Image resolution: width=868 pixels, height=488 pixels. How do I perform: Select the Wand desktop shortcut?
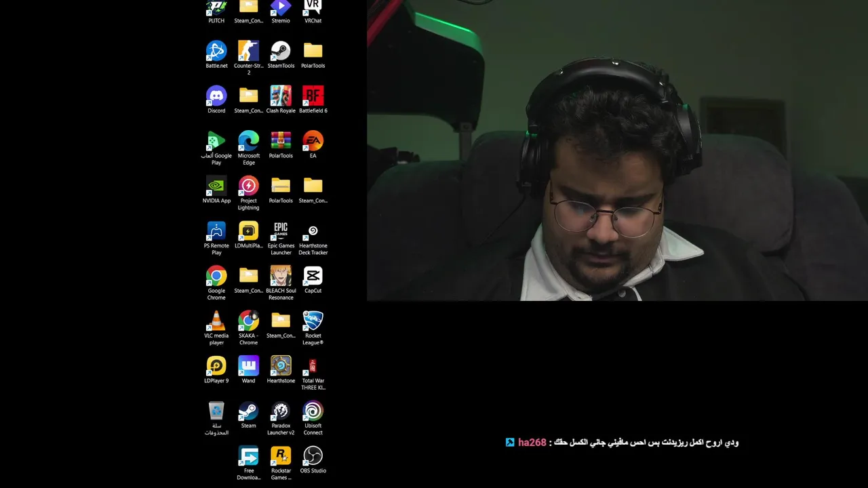[x=248, y=369]
